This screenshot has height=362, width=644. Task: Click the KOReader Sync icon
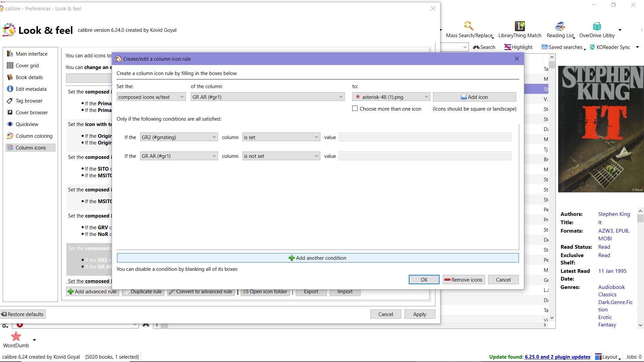[x=593, y=47]
